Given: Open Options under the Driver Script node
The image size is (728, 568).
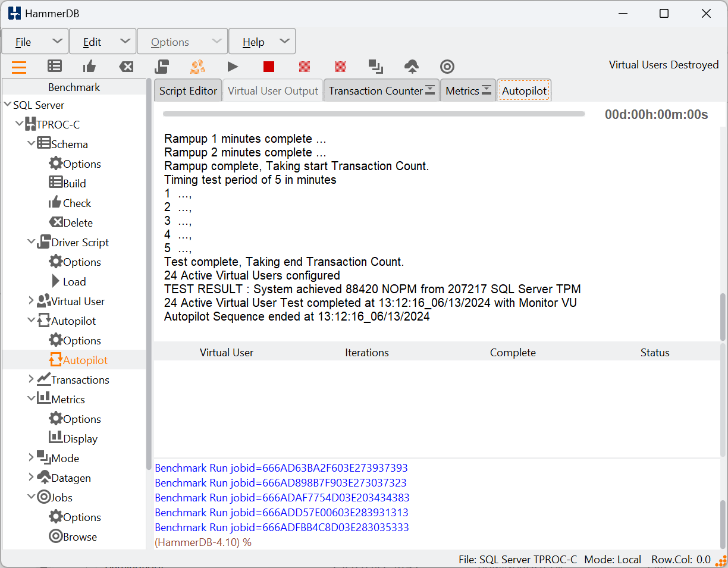Looking at the screenshot, I should coord(75,262).
